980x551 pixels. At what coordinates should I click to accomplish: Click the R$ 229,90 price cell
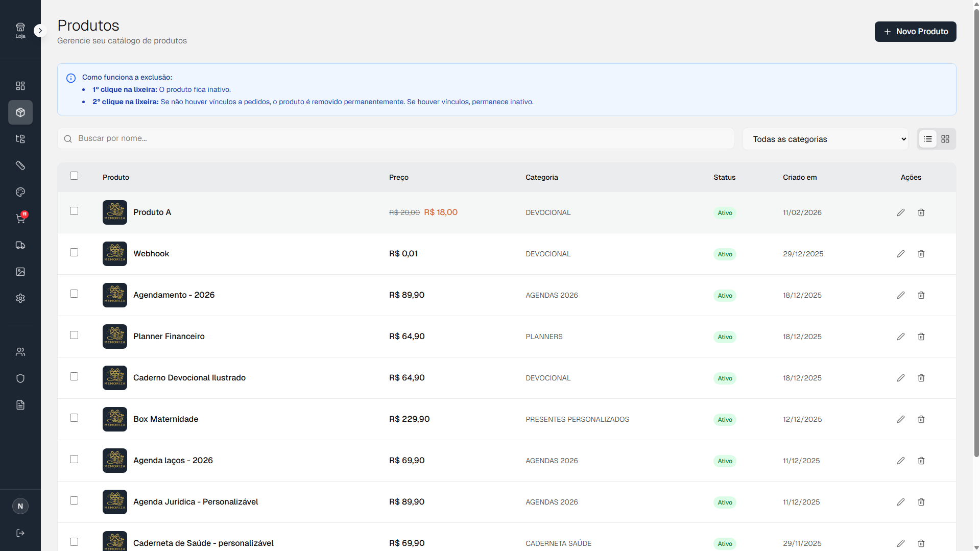pos(410,419)
